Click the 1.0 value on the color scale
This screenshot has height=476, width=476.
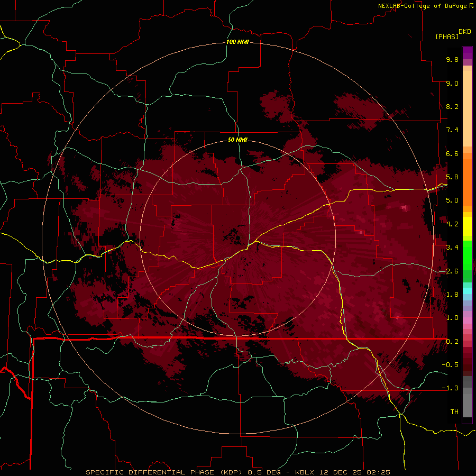(x=452, y=318)
